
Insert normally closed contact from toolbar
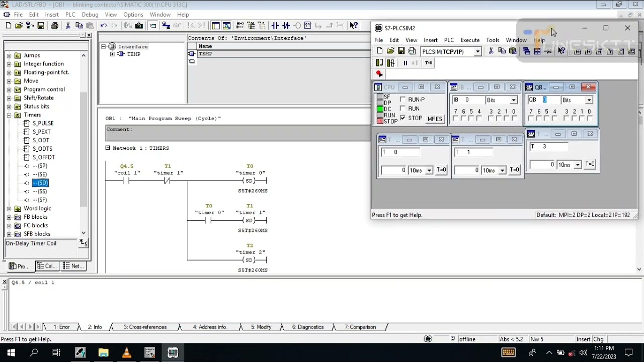point(286,26)
